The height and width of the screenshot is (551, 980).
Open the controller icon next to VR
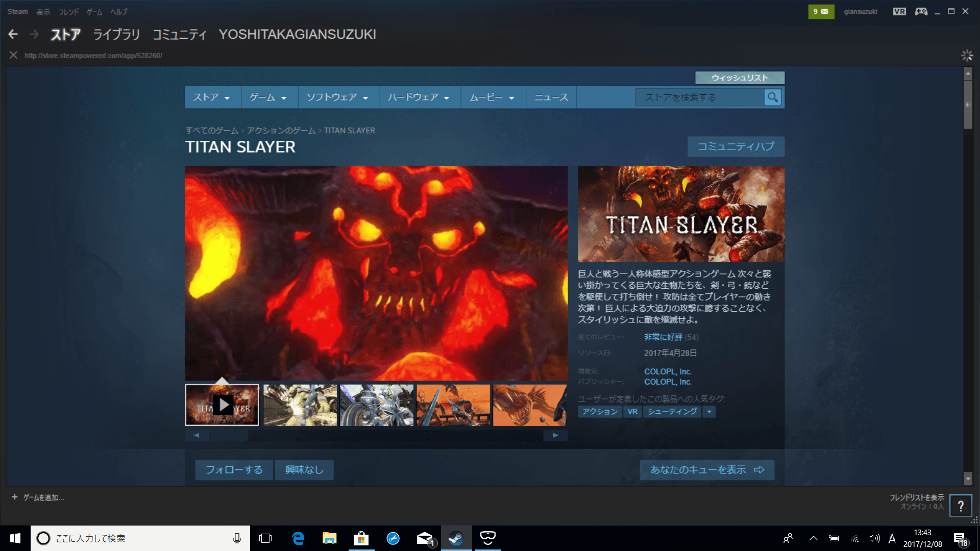tap(921, 11)
